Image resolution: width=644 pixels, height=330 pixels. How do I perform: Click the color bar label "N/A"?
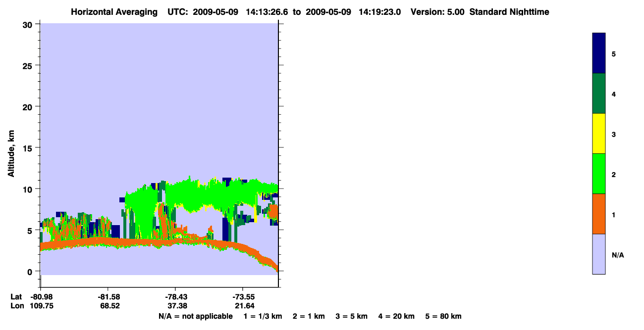[618, 255]
